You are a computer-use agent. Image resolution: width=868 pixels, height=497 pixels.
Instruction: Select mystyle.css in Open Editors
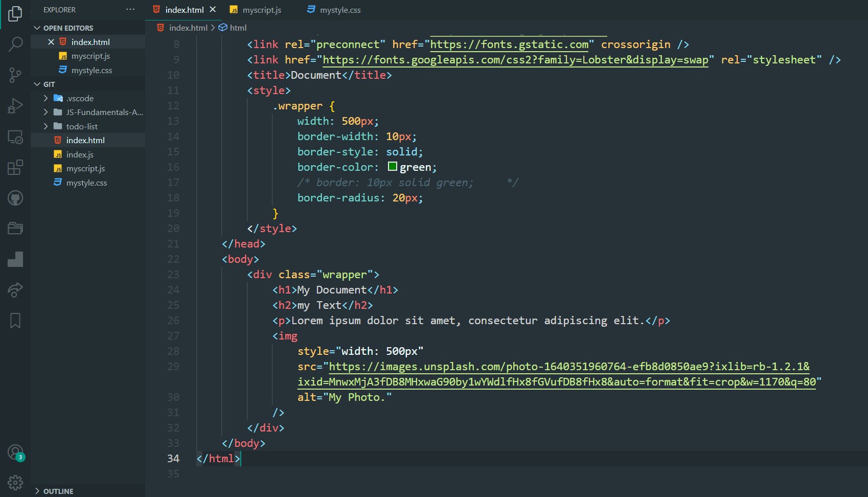click(x=92, y=70)
